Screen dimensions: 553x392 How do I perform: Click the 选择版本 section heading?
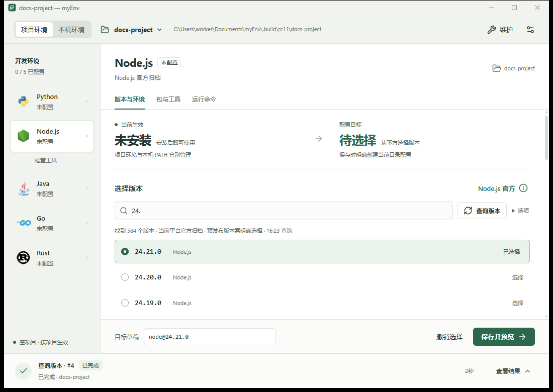coord(129,188)
